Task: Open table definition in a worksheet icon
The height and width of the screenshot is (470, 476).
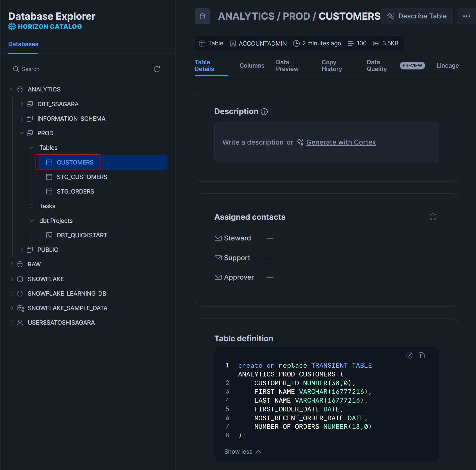Action: click(409, 355)
